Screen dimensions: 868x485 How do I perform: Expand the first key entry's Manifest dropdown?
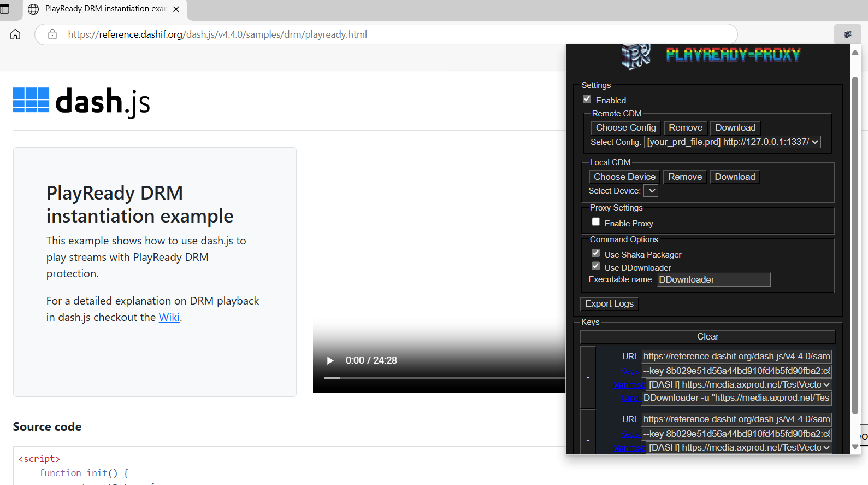coord(739,385)
